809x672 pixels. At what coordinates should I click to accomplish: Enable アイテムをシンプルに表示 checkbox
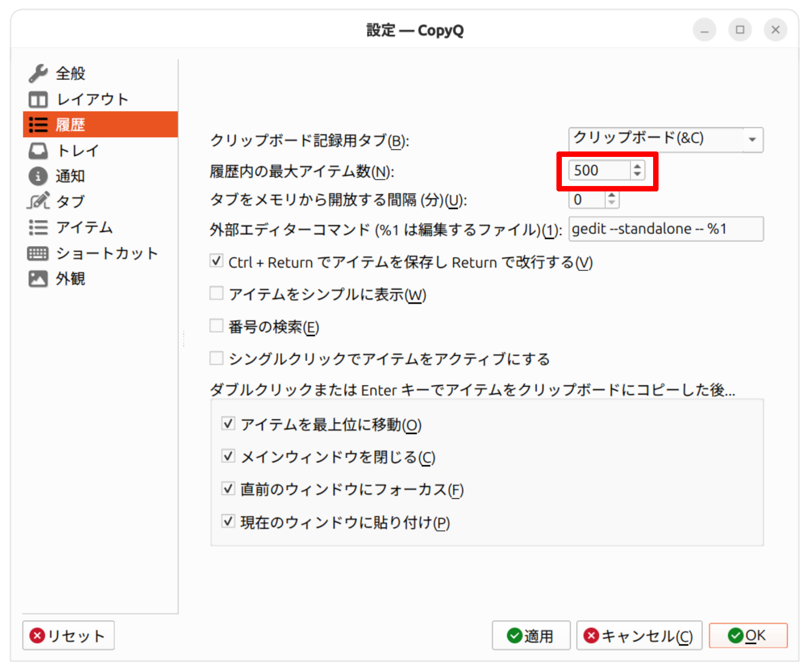pyautogui.click(x=216, y=293)
